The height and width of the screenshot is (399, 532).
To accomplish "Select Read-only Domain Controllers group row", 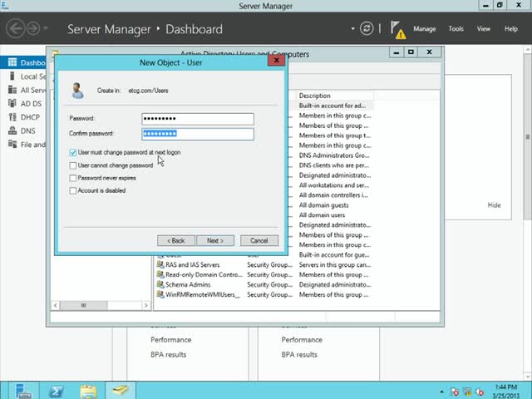I will tap(204, 274).
